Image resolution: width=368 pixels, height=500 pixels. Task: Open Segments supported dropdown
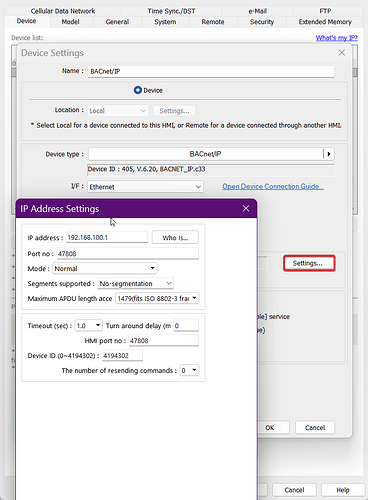coord(135,284)
